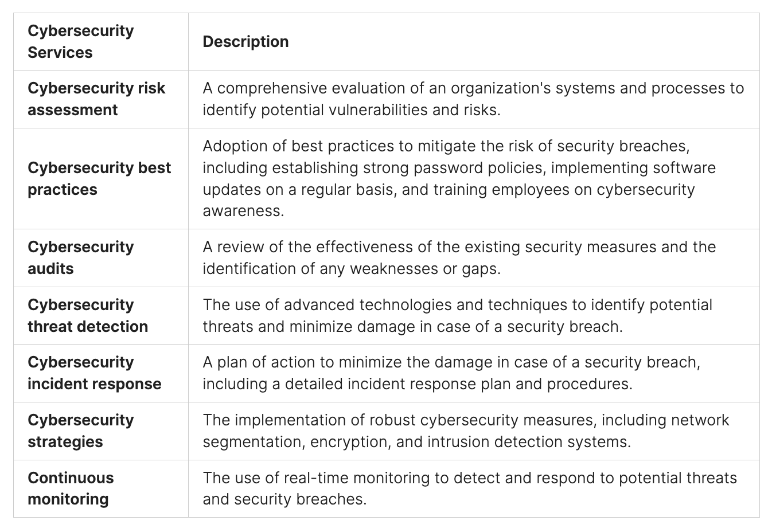Click the real-time monitoring description text

pos(469,478)
